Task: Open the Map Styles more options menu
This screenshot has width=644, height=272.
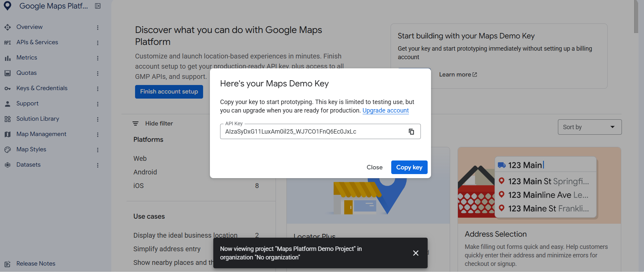Action: pyautogui.click(x=98, y=150)
